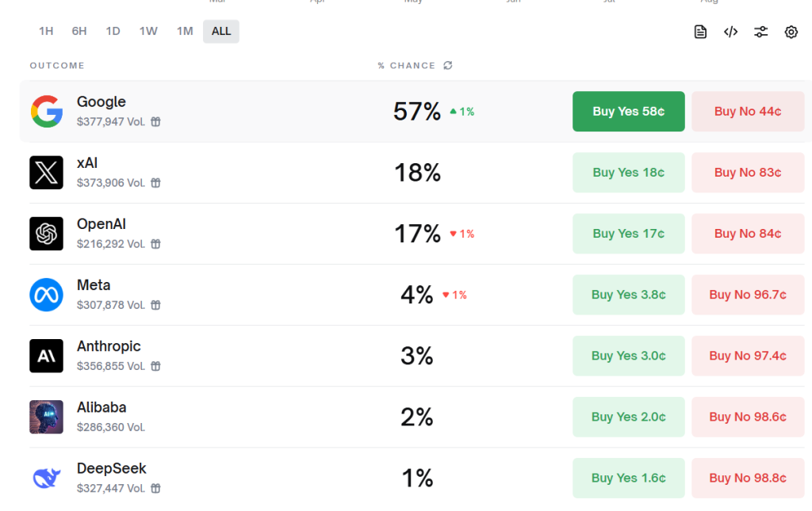Buy Yes on Google at 58¢
Screen dimensions: 812x511
[x=628, y=112]
